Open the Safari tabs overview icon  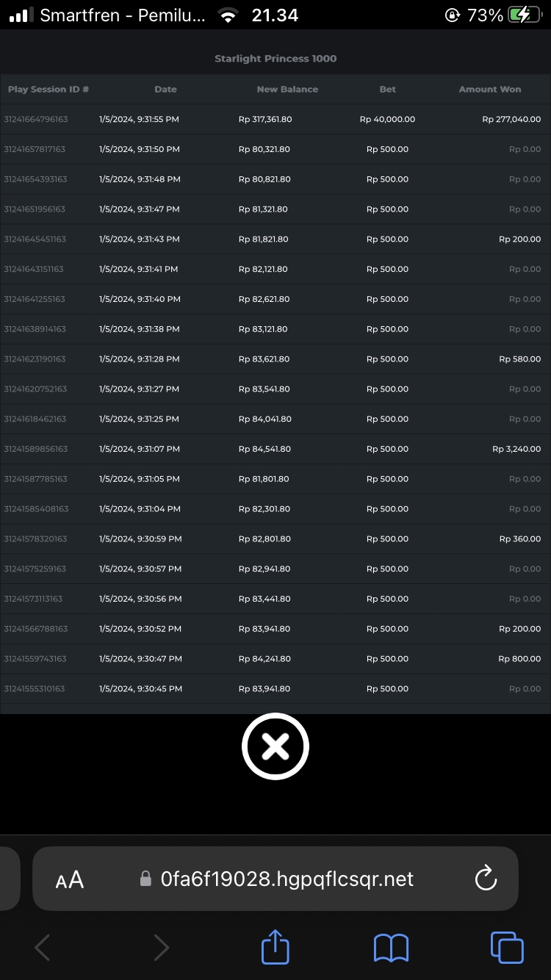[x=507, y=947]
